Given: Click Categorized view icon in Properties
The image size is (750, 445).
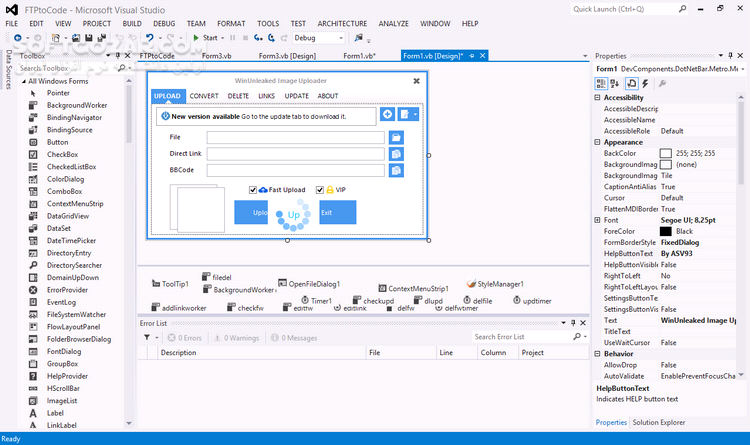Looking at the screenshot, I should pyautogui.click(x=601, y=84).
